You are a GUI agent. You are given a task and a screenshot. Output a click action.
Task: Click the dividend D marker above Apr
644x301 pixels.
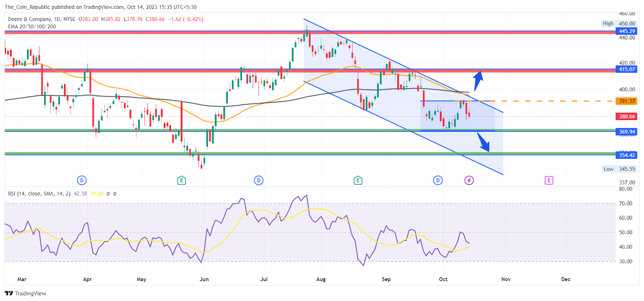click(x=82, y=181)
